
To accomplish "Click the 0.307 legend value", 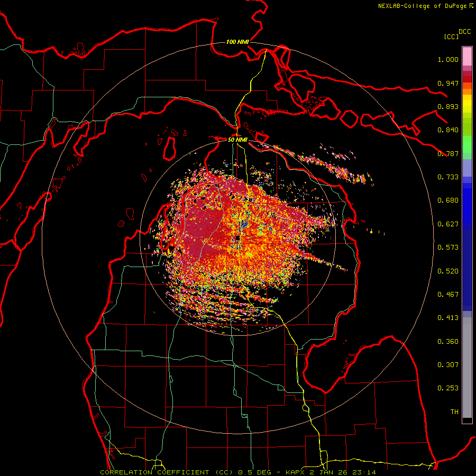I will [x=448, y=365].
